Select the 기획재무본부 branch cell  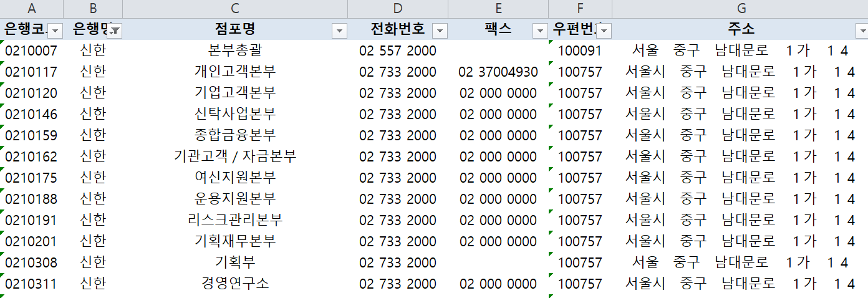(235, 241)
